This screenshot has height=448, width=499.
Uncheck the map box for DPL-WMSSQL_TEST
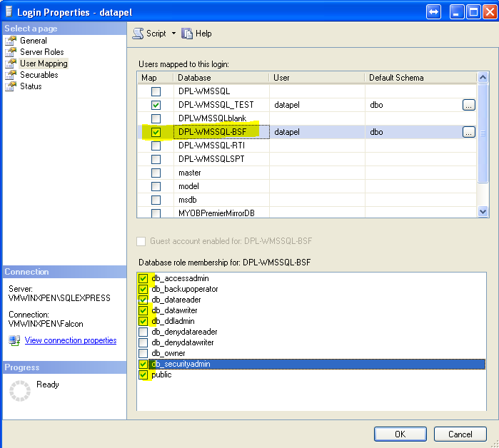pos(156,105)
